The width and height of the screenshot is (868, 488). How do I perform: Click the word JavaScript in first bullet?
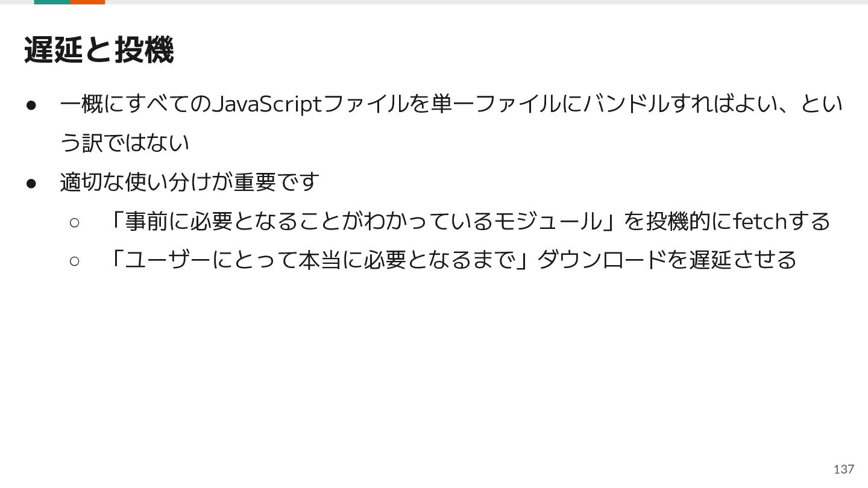tap(268, 104)
